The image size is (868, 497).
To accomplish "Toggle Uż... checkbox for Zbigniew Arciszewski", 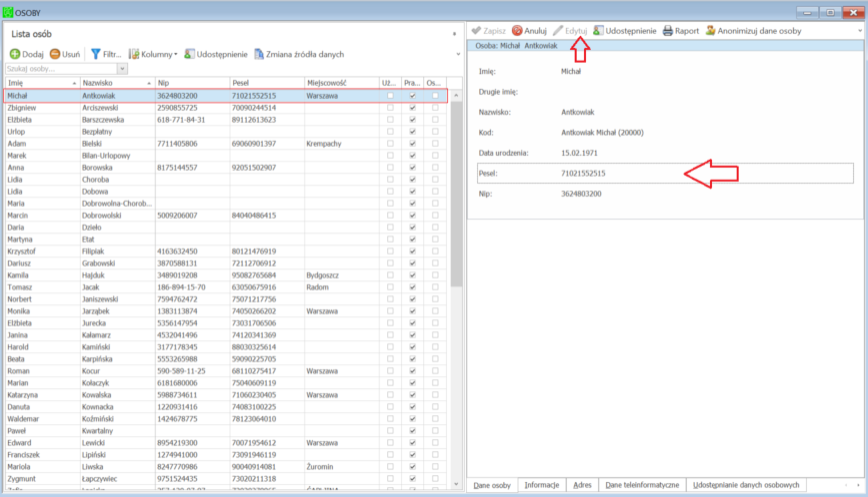I will pyautogui.click(x=390, y=108).
